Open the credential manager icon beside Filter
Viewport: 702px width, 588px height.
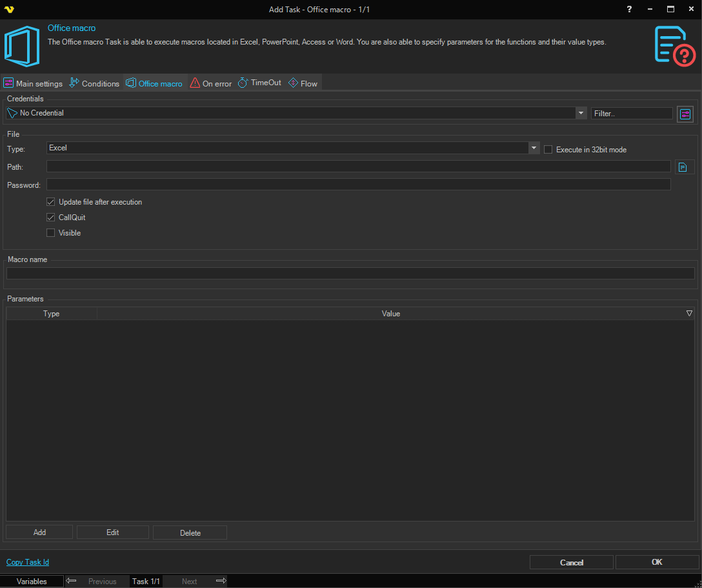[685, 114]
